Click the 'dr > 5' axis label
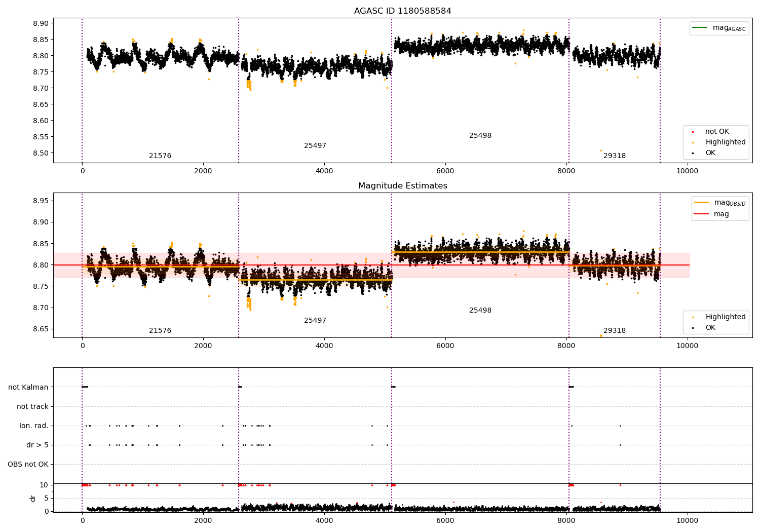Screen dimensions: 760x532 (x=37, y=445)
